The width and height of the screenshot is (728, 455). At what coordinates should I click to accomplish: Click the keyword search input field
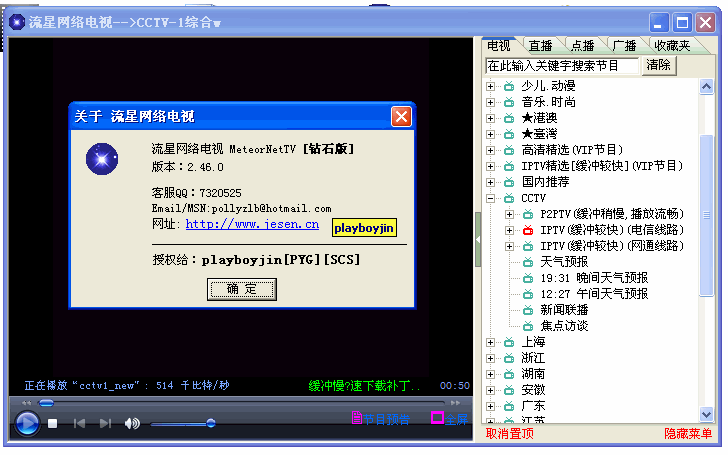point(562,65)
